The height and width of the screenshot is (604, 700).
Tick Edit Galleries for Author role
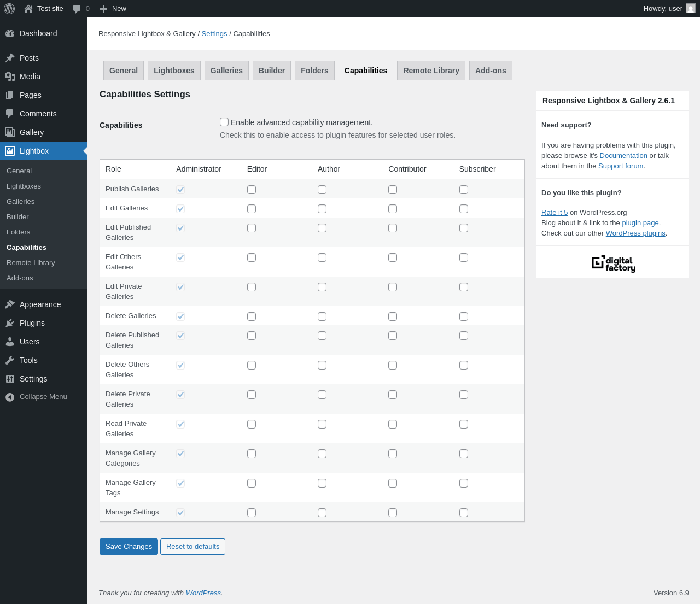[x=322, y=209]
